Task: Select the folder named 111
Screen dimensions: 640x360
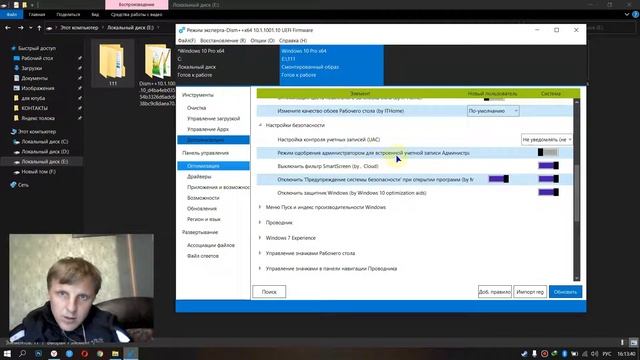Action: tap(113, 63)
